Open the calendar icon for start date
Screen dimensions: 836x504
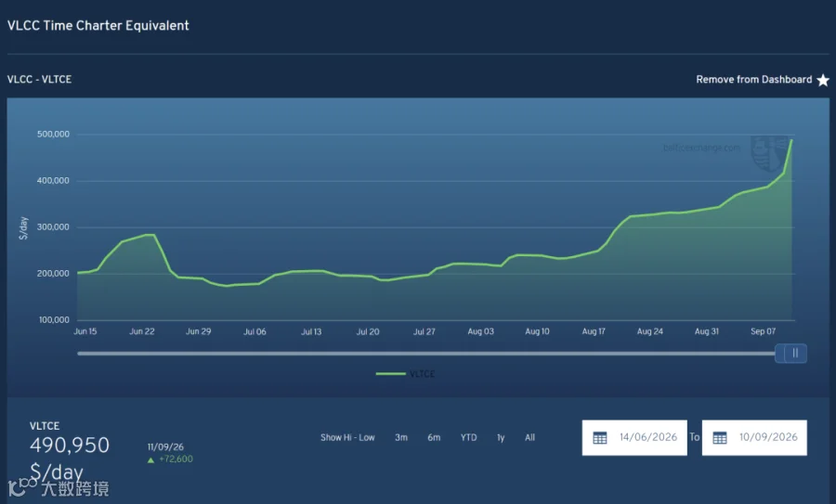point(600,438)
